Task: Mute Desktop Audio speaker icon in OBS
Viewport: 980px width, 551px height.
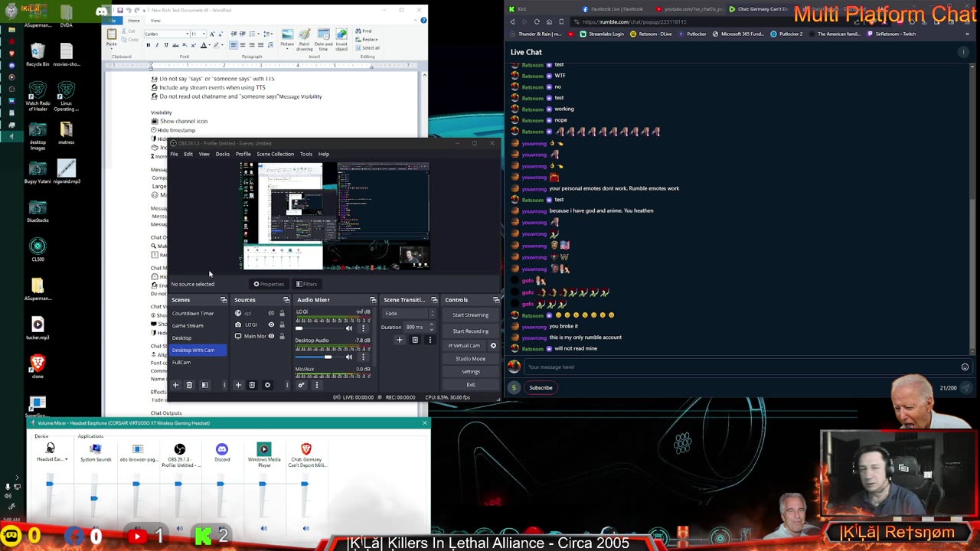Action: 350,357
